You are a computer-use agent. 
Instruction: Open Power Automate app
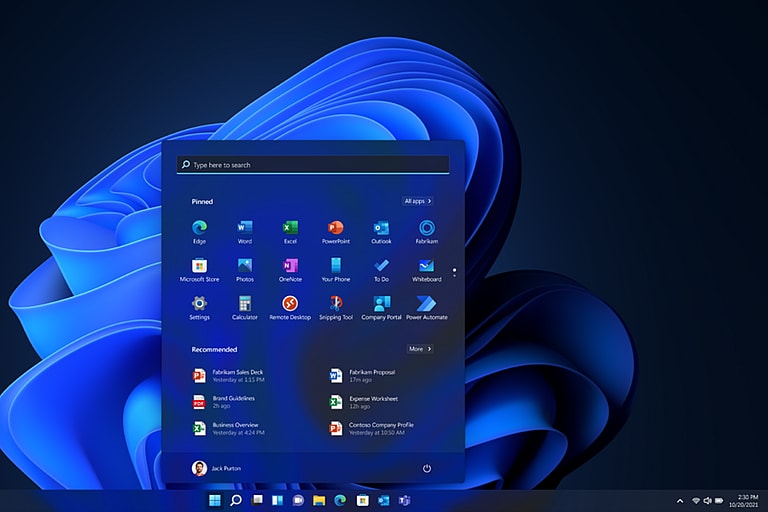click(x=426, y=304)
